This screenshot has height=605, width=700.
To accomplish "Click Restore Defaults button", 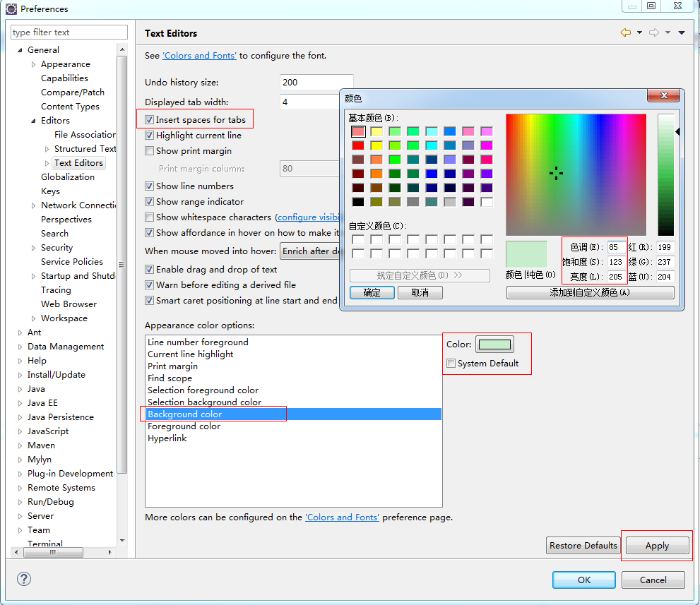I will click(x=583, y=545).
